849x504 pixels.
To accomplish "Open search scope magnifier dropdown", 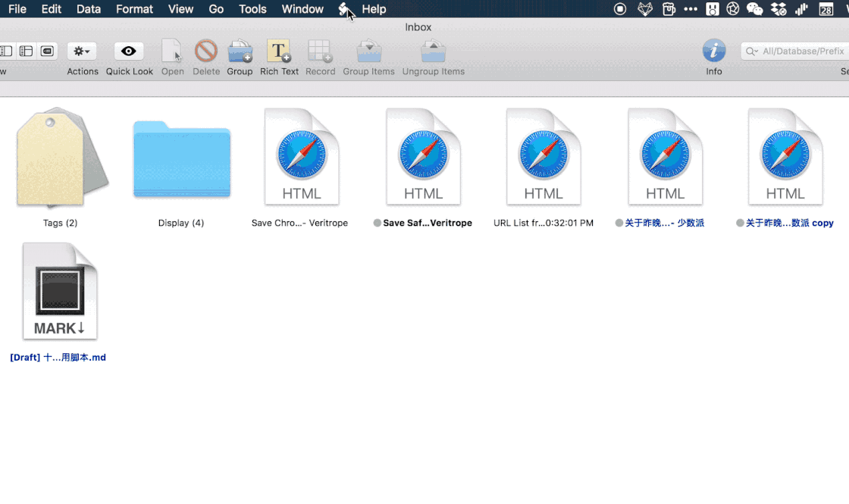I will [751, 51].
